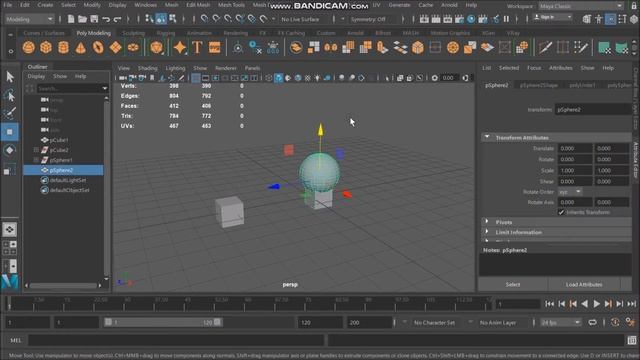Screen dimensions: 640x360
Task: Click play forwards on the timeline
Action: (x=596, y=304)
